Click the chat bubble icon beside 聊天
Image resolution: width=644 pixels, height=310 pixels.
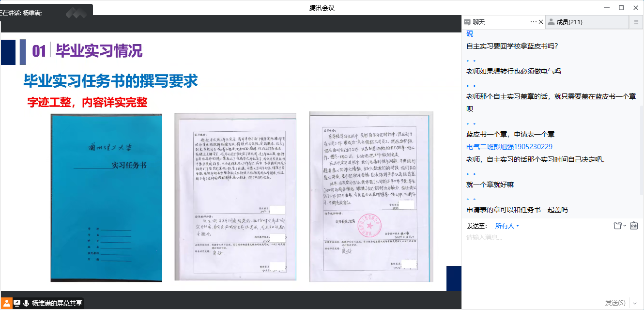tap(467, 22)
